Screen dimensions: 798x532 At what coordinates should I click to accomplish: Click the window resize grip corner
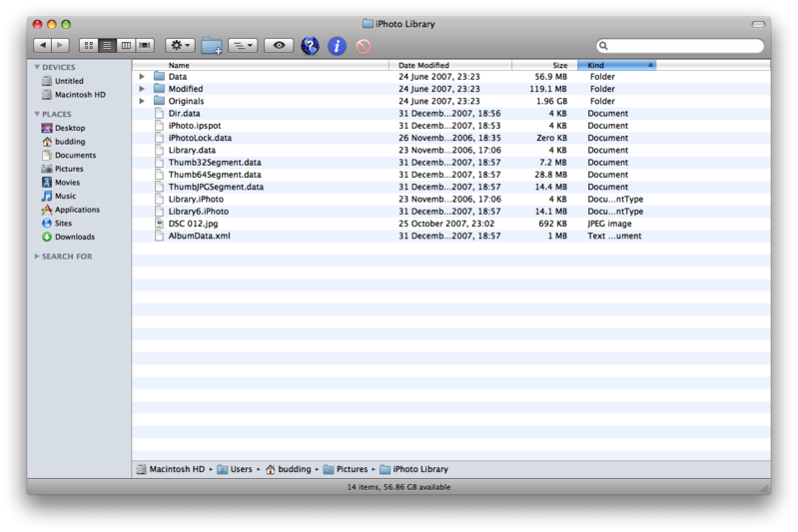tap(764, 488)
